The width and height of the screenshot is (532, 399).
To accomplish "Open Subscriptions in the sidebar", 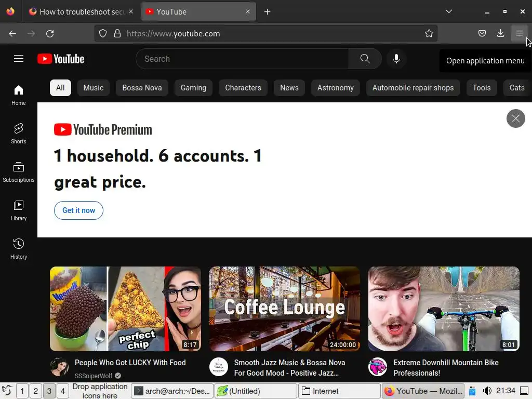I will click(x=19, y=172).
